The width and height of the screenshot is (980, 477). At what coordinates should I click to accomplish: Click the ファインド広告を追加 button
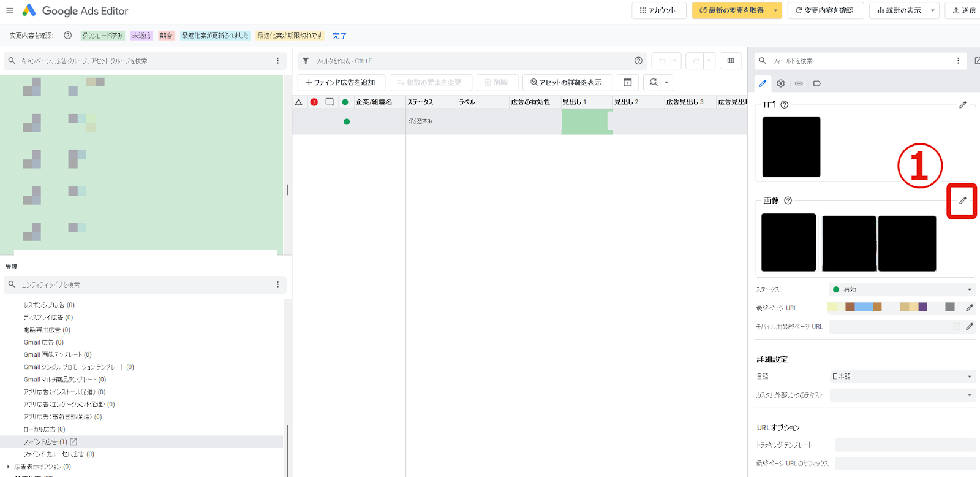341,82
